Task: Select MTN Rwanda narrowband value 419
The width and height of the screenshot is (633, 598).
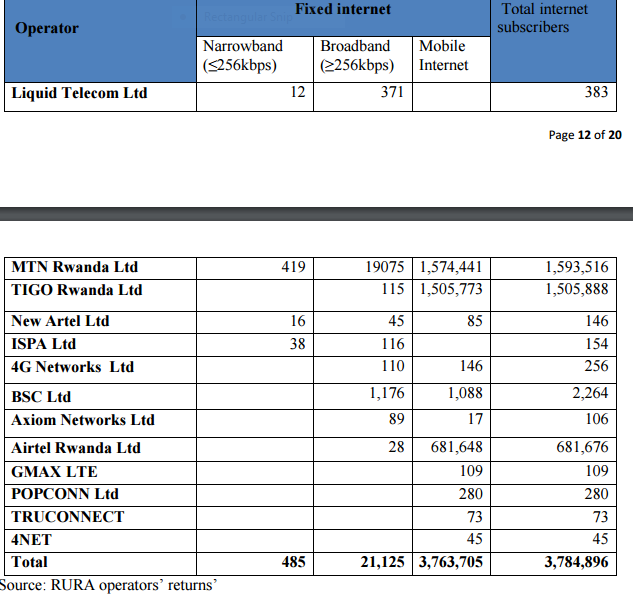Action: click(x=293, y=267)
